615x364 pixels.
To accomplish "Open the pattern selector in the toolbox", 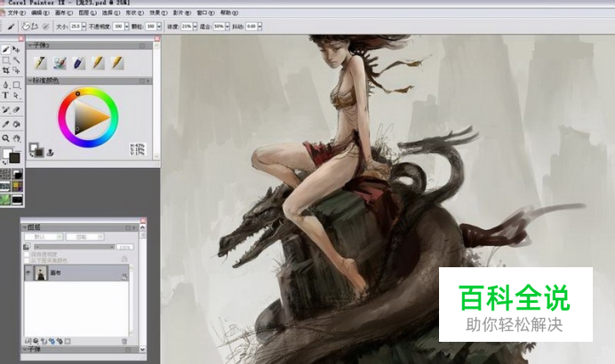I will (x=5, y=186).
